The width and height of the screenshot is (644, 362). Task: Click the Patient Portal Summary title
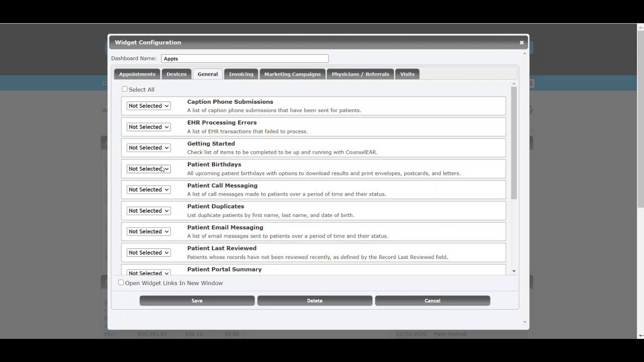pyautogui.click(x=224, y=269)
